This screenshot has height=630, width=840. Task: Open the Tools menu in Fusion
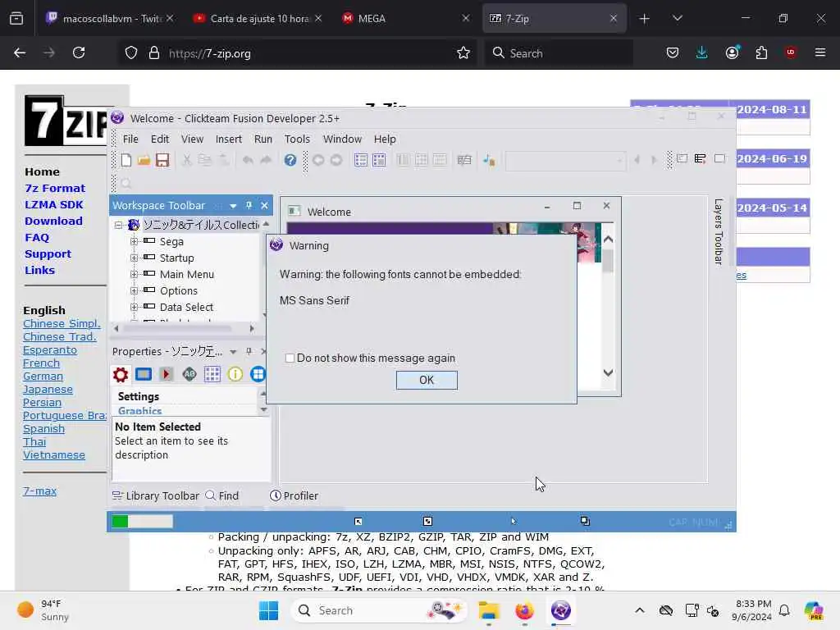(x=297, y=139)
